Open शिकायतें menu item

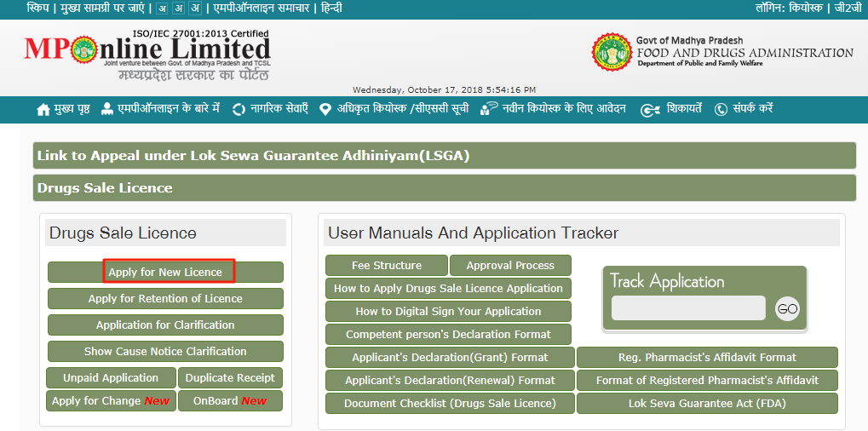(x=684, y=108)
